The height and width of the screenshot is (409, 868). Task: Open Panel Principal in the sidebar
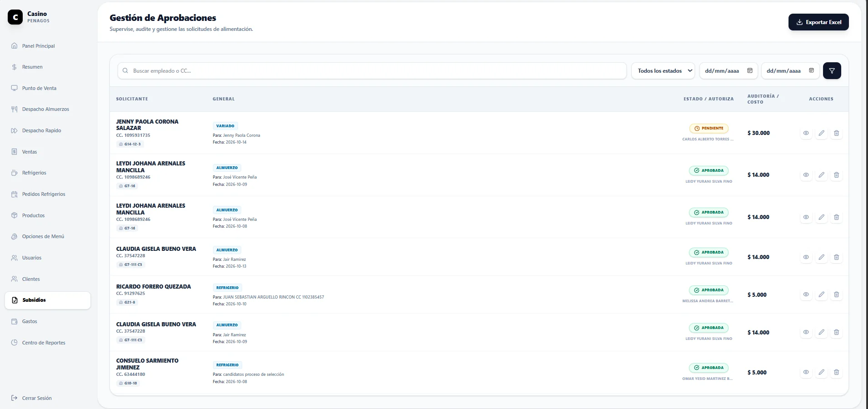click(x=48, y=46)
